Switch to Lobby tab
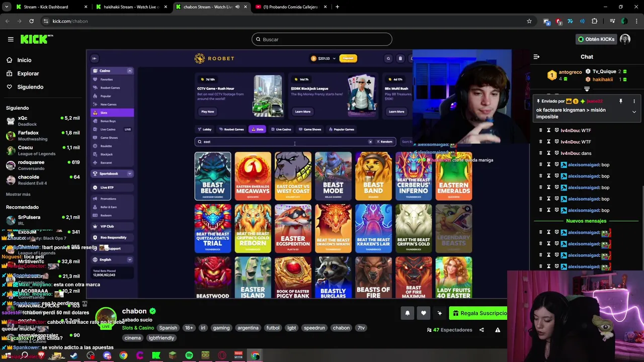 coord(205,129)
